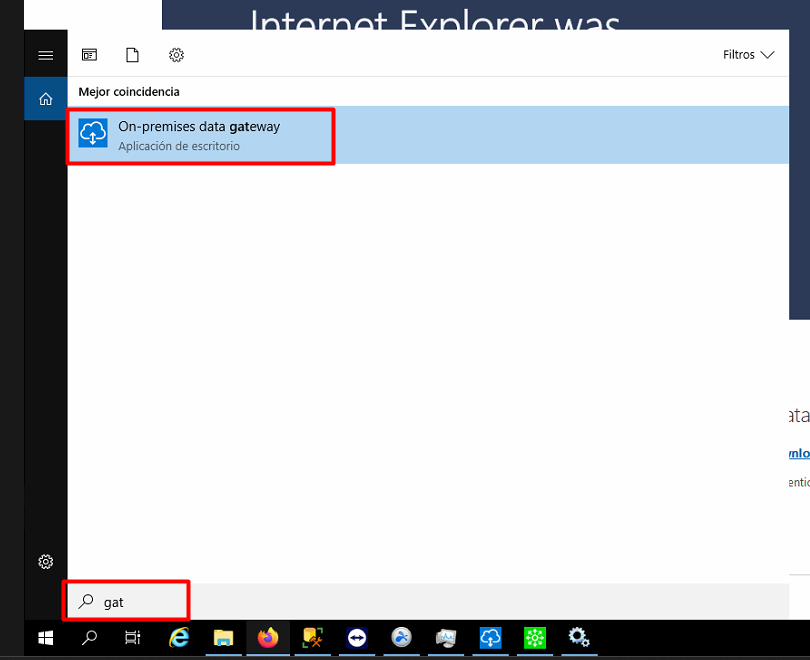
Task: Open TeamViewer from the taskbar
Action: 357,638
